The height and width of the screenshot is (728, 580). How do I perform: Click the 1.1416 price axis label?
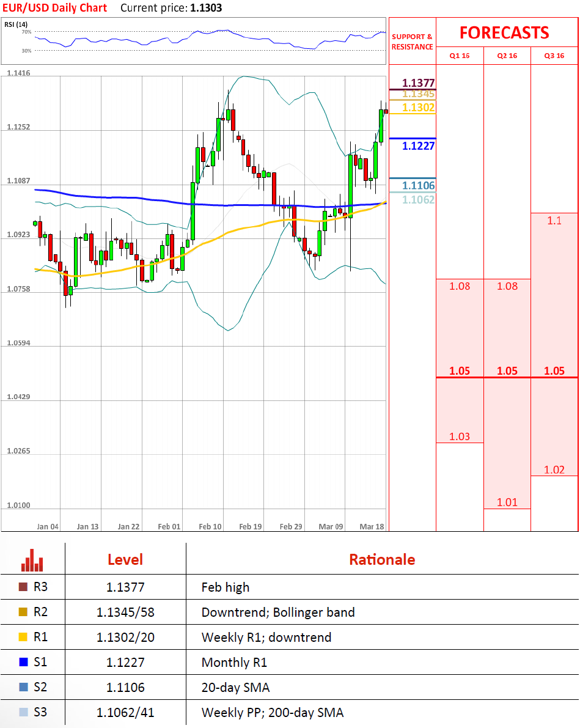pyautogui.click(x=18, y=73)
